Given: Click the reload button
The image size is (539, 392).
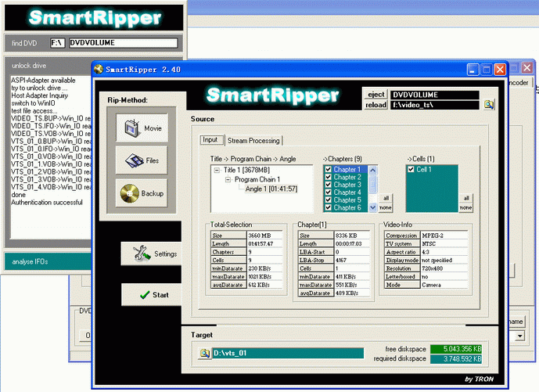Looking at the screenshot, I should [x=376, y=105].
